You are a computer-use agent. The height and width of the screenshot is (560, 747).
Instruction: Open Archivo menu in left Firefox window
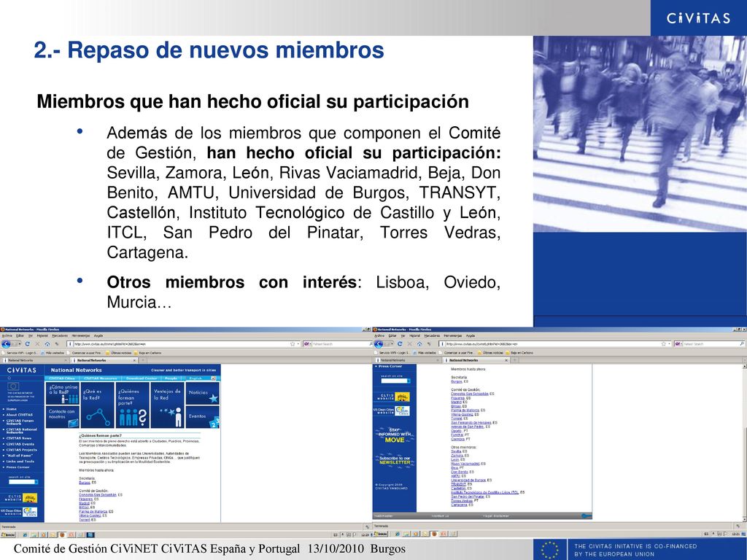tap(7, 335)
